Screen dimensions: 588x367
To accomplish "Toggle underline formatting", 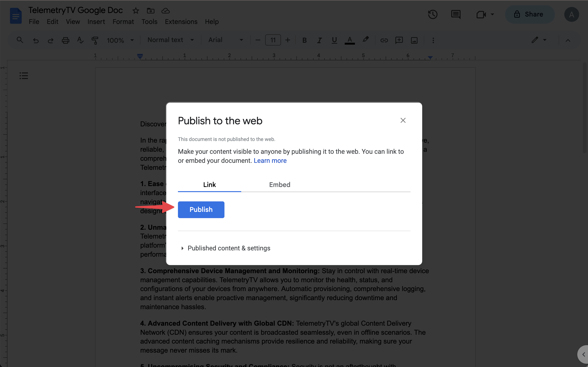I will pos(334,40).
